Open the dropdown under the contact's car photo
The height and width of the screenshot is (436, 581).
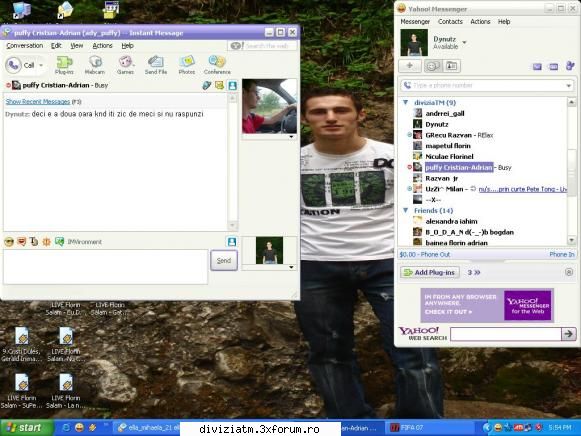291,137
